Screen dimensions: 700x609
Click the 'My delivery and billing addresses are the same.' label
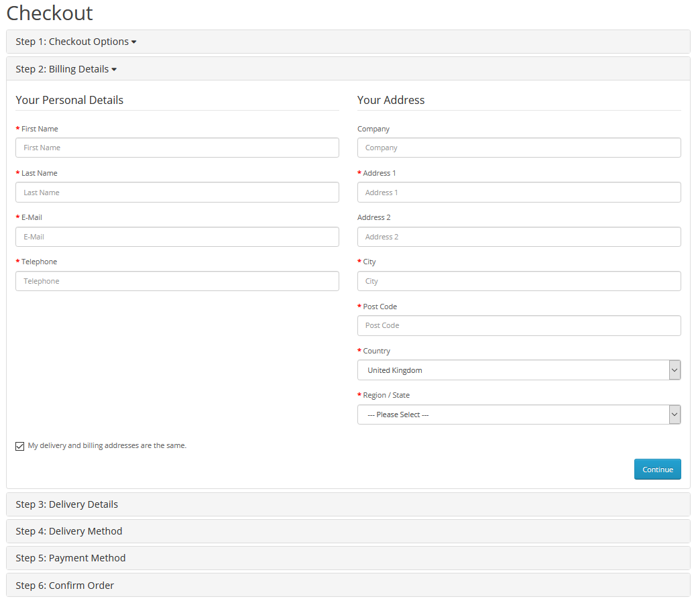pos(107,445)
